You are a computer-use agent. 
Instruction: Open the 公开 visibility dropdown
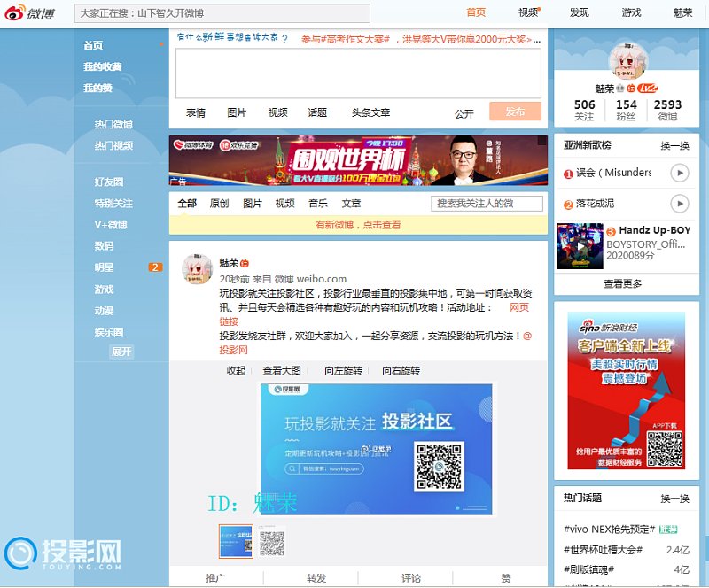(x=464, y=113)
